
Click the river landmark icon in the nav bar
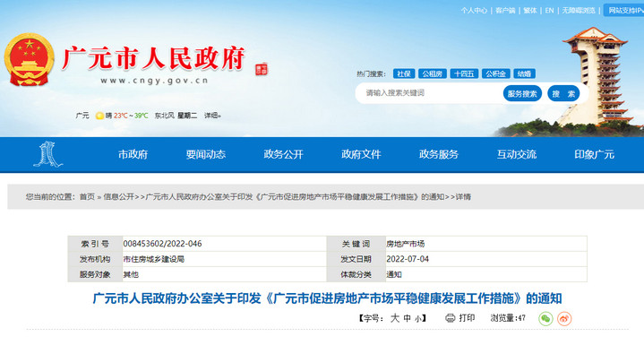point(48,154)
